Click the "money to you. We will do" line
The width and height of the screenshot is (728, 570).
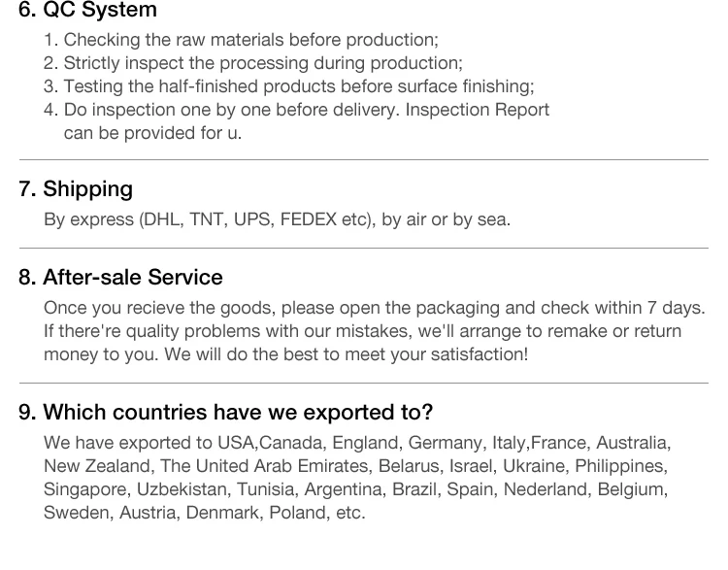[285, 354]
